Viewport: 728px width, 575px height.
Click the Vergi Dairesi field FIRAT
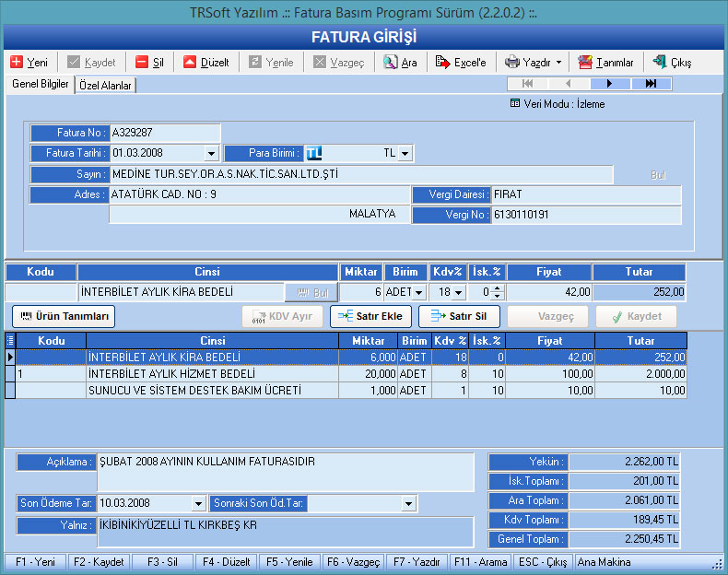point(586,194)
